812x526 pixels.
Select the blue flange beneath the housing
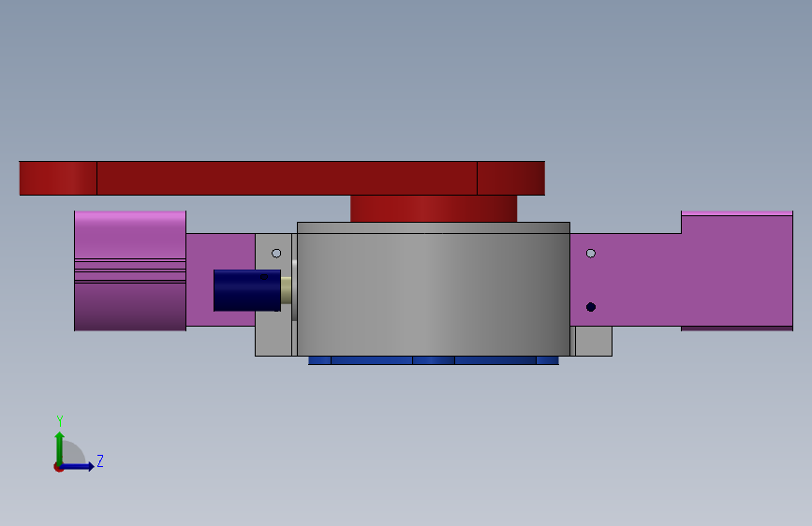tap(434, 360)
